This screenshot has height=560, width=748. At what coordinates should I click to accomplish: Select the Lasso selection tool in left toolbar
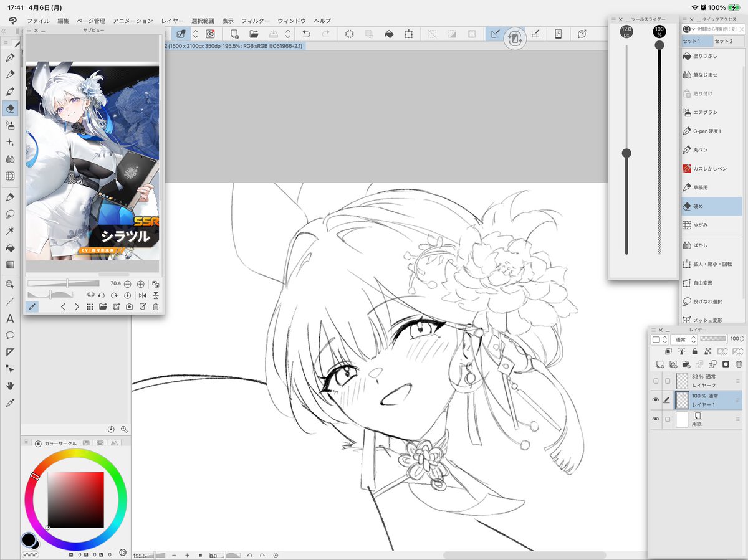tap(10, 214)
